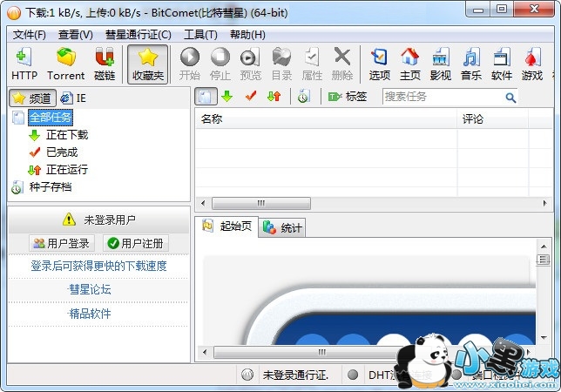The height and width of the screenshot is (392, 561).
Task: Click the torrent archive clock filter icon
Action: click(x=303, y=96)
